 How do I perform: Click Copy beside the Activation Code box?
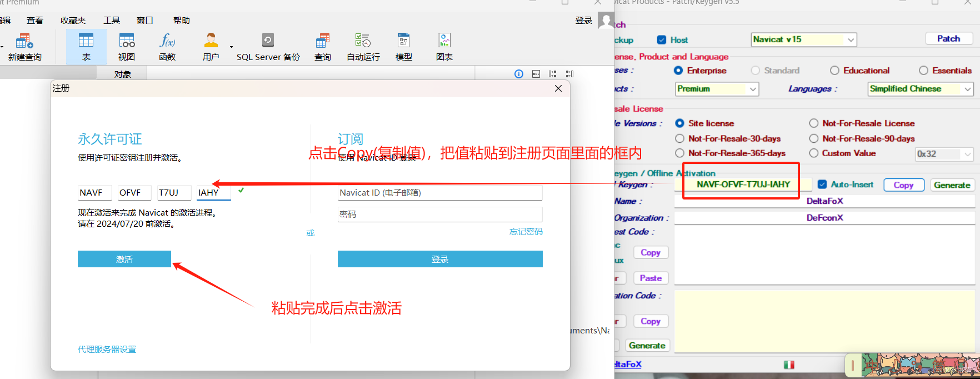[x=651, y=321]
